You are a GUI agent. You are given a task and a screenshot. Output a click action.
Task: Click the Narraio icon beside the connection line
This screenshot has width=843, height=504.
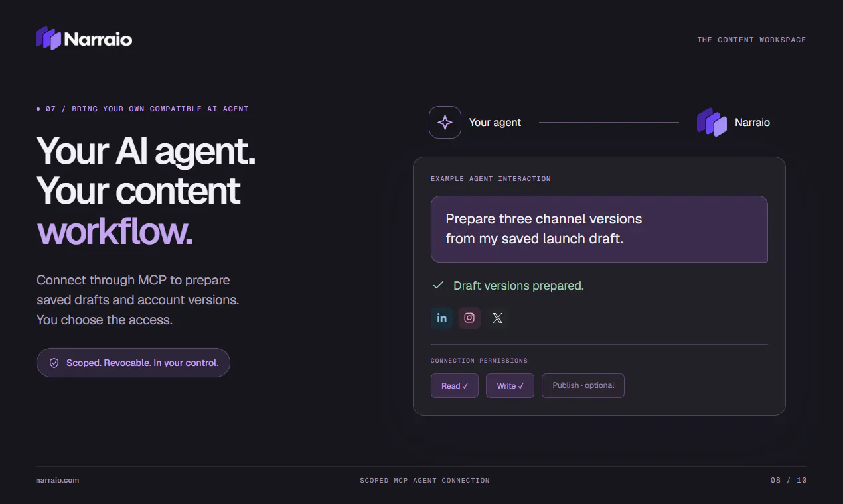coord(712,123)
